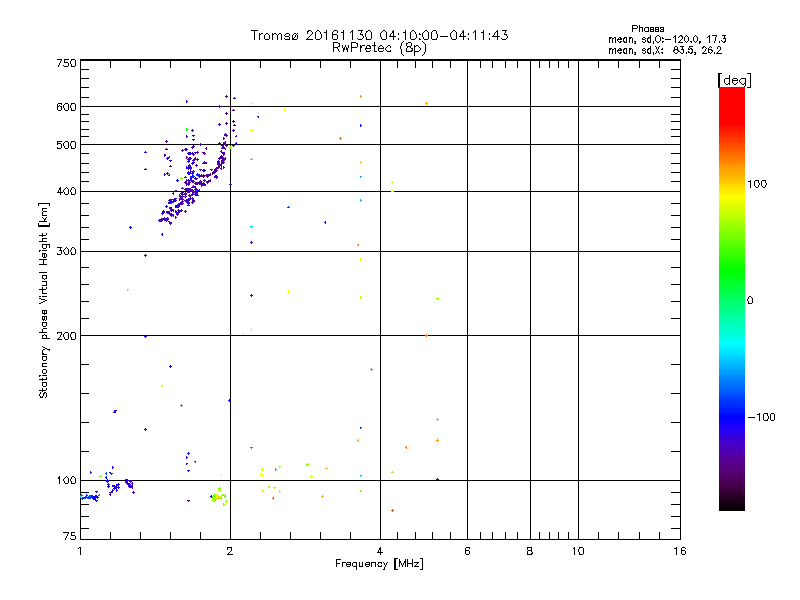Click the x-axis tick label 16
This screenshot has width=800, height=600.
[x=680, y=551]
